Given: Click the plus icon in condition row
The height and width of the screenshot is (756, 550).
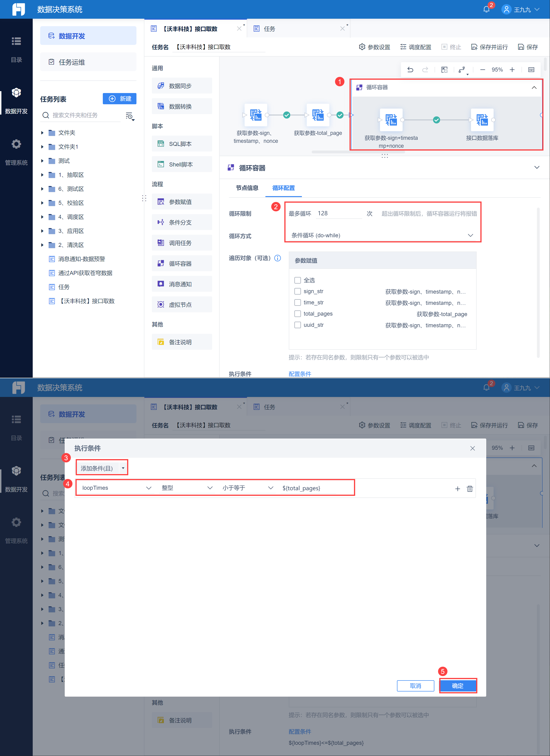Looking at the screenshot, I should pos(457,489).
